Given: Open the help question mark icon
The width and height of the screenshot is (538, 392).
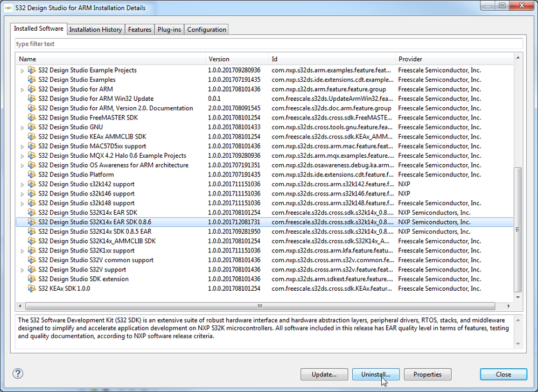Looking at the screenshot, I should (18, 374).
